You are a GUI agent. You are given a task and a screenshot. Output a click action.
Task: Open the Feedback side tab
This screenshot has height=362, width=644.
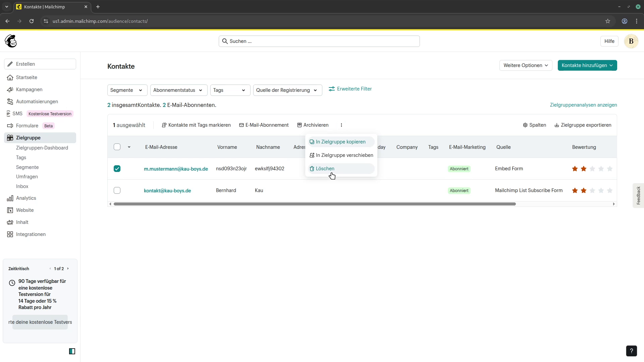coord(638,195)
